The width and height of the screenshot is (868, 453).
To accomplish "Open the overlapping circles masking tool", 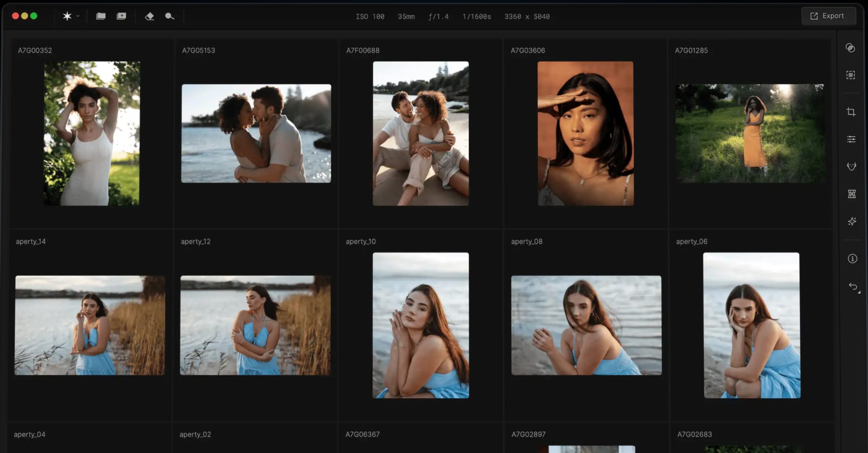I will point(850,48).
